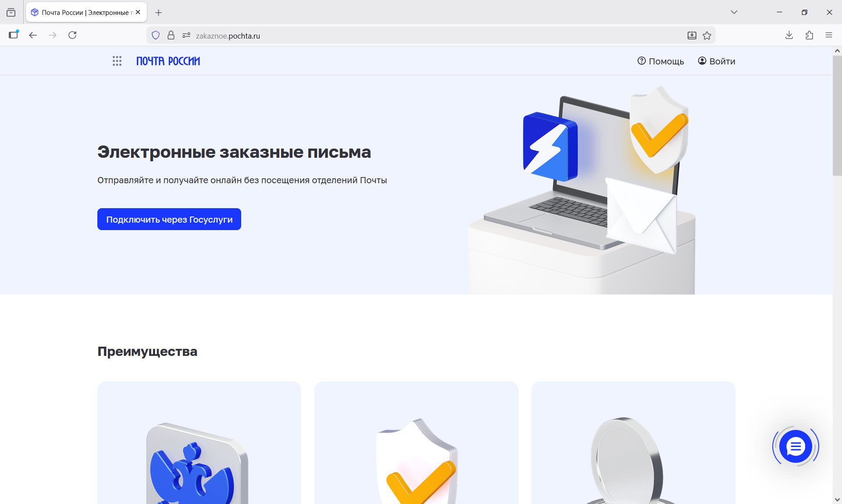Open the Firefox downloads icon
Viewport: 842px width, 504px height.
point(789,35)
